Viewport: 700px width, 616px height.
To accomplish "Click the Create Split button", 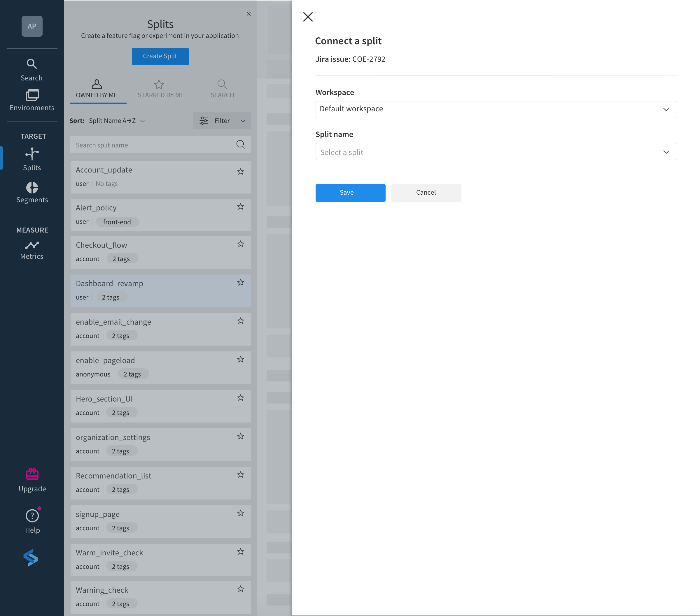I will click(160, 57).
